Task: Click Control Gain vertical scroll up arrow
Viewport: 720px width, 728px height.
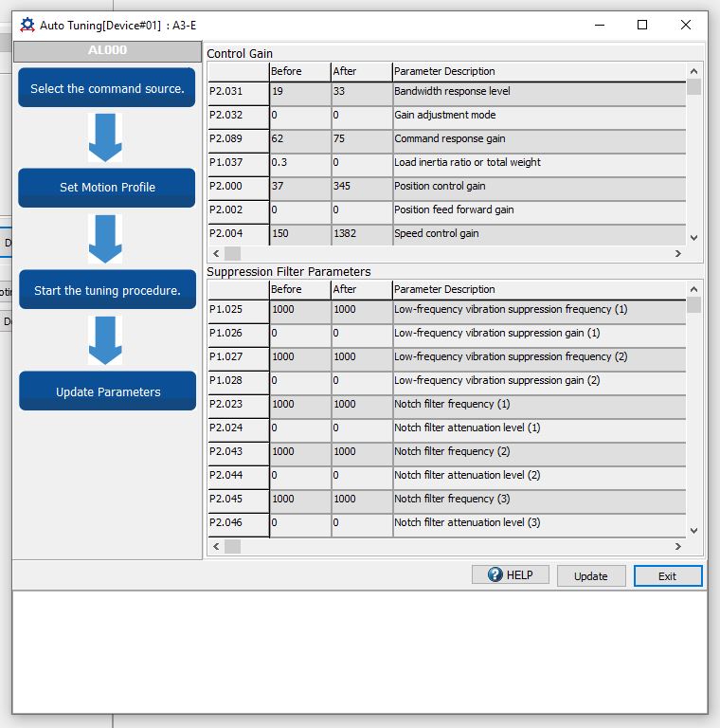Action: point(693,71)
